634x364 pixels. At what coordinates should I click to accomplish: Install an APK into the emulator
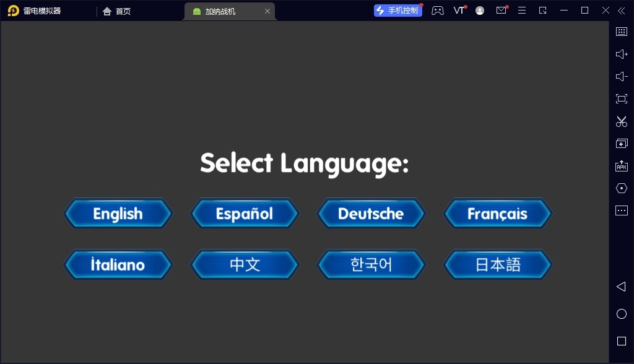tap(621, 165)
